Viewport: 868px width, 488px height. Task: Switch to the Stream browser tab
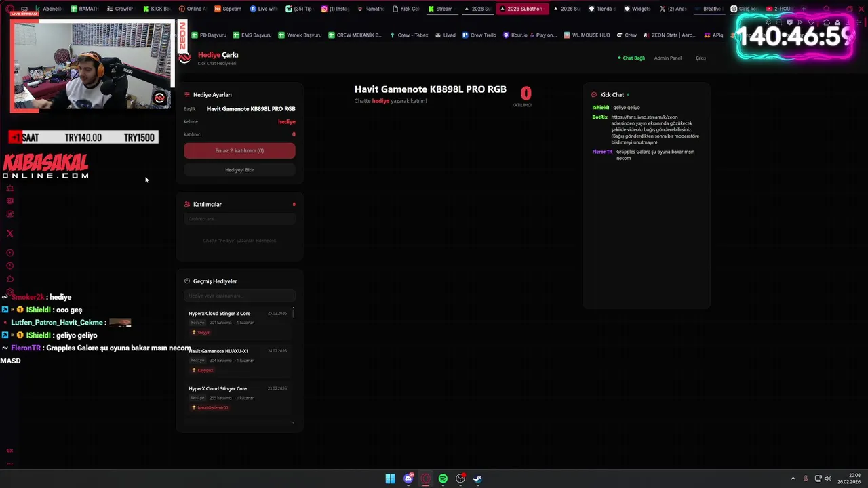click(x=440, y=9)
